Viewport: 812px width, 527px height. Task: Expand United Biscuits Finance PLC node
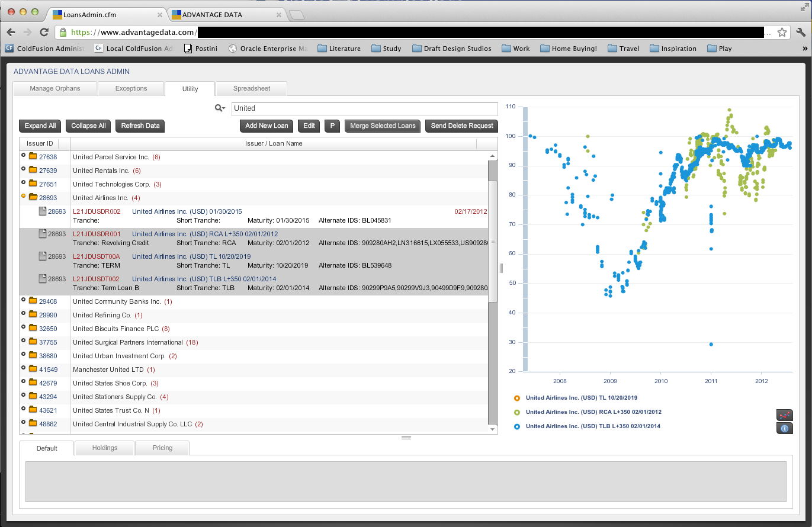[x=24, y=327]
